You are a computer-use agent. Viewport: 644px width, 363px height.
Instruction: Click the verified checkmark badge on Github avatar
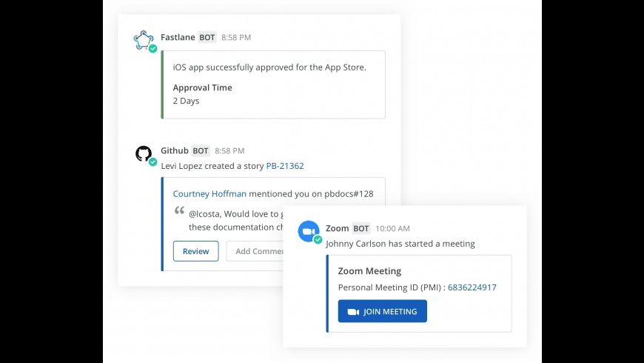pyautogui.click(x=152, y=162)
